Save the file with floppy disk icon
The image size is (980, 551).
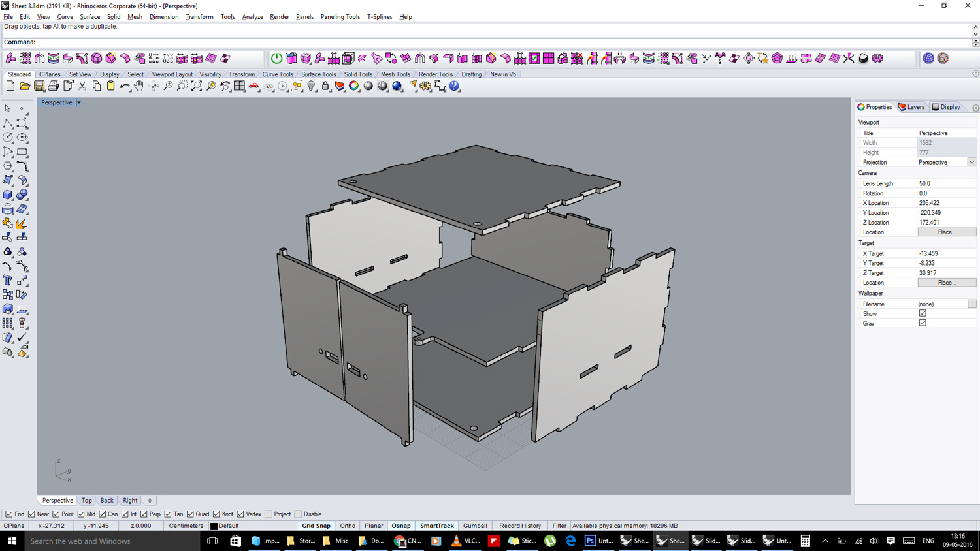click(39, 86)
